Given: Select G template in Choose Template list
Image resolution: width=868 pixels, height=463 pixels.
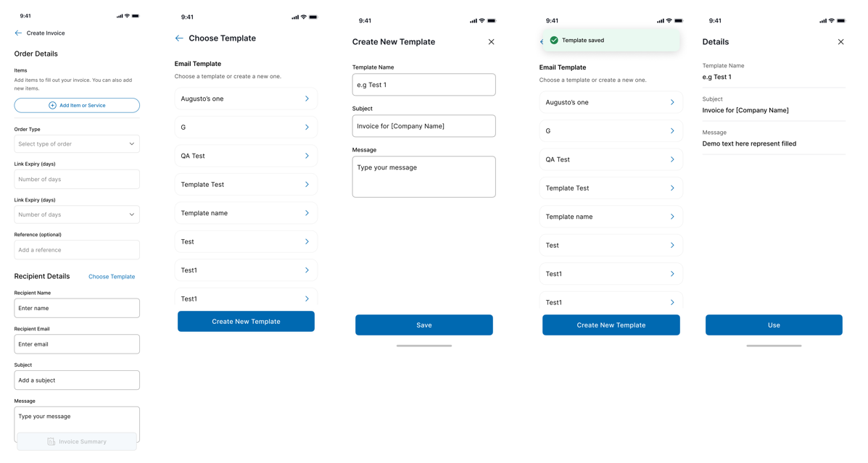Looking at the screenshot, I should click(x=246, y=128).
